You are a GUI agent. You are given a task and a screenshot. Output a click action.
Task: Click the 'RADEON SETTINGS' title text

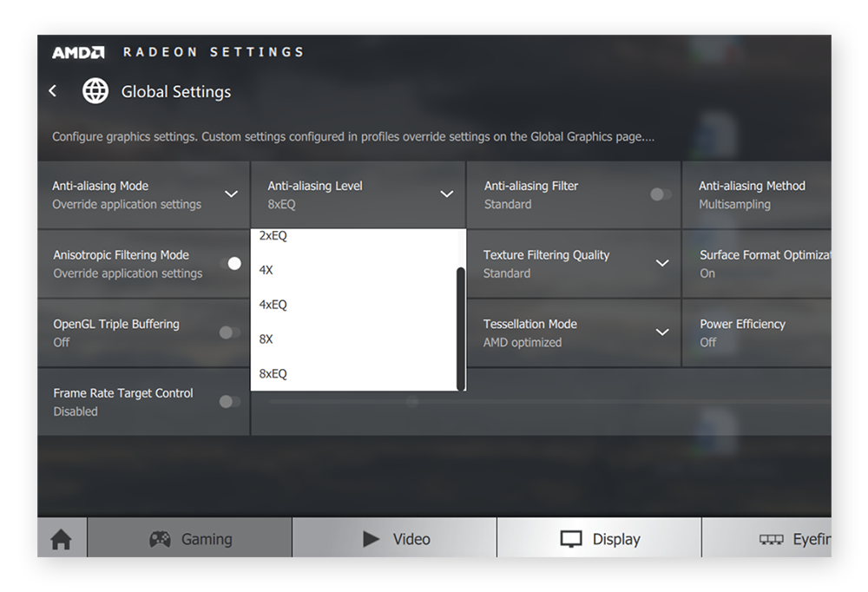point(214,52)
